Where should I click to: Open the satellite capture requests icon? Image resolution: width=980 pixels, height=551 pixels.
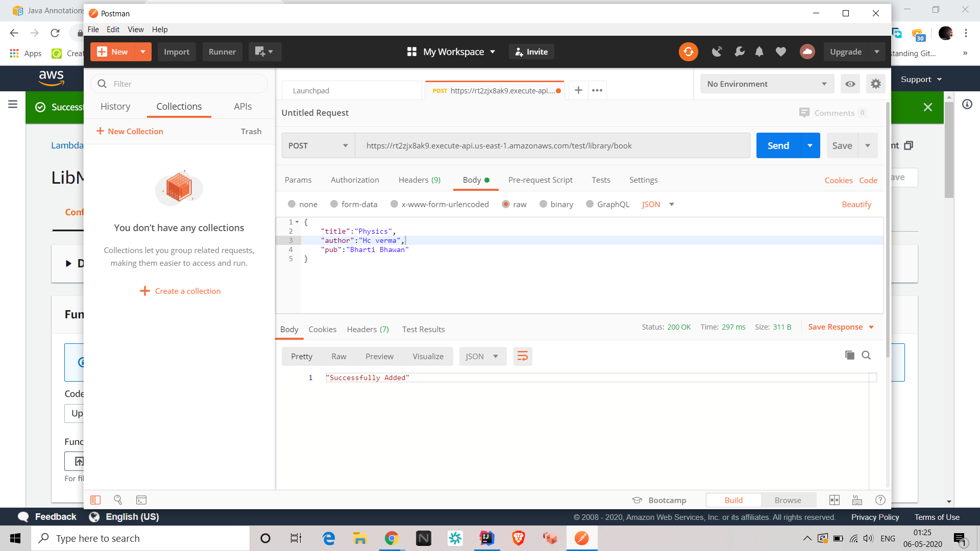pyautogui.click(x=717, y=52)
